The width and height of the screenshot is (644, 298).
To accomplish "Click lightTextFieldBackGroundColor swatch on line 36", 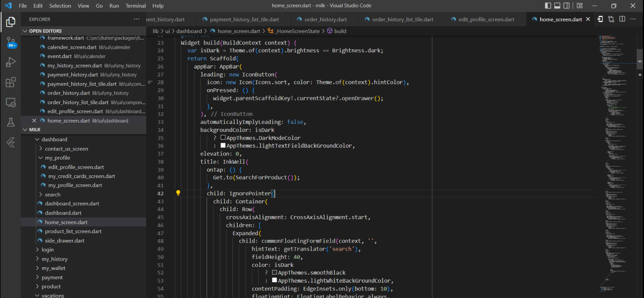I will click(223, 146).
